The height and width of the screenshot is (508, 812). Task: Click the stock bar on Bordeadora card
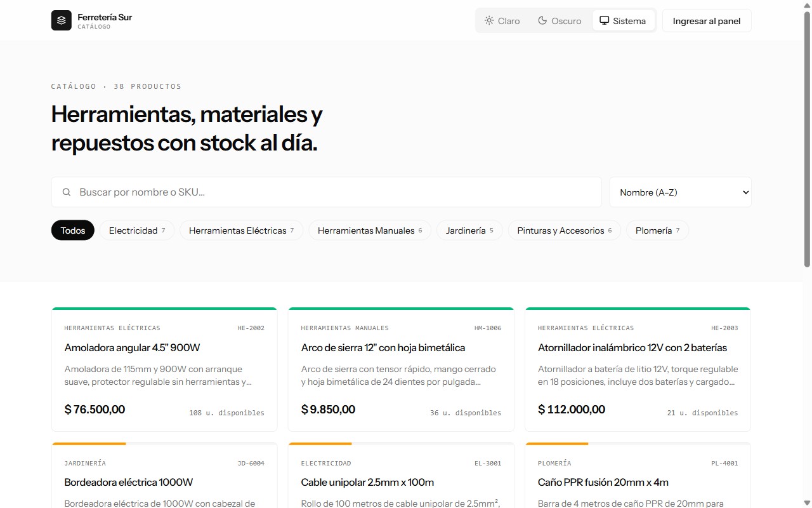(164, 443)
